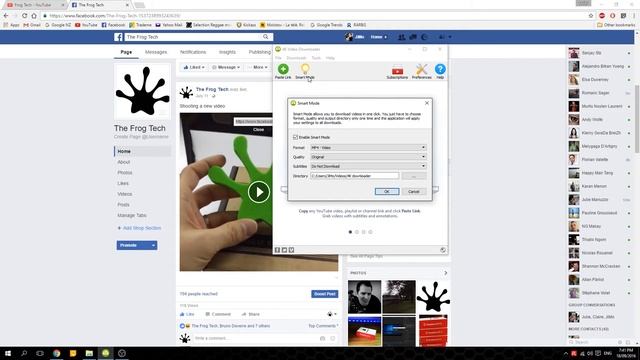The width and height of the screenshot is (640, 360).
Task: Click the globe icon in downloader footer
Action: (443, 250)
